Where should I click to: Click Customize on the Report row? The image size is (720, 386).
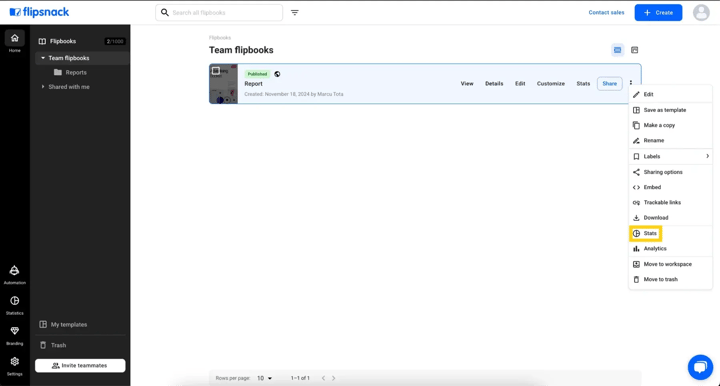click(x=551, y=84)
